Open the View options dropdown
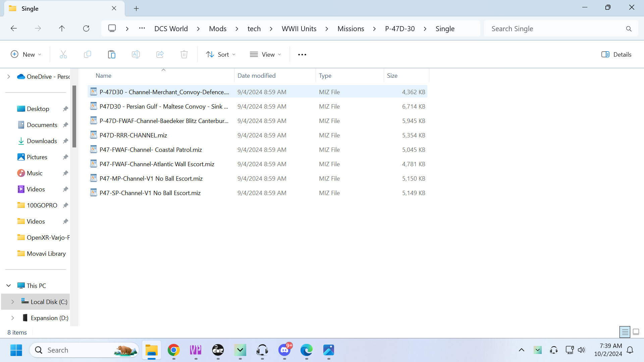Viewport: 644px width, 362px height. [265, 54]
